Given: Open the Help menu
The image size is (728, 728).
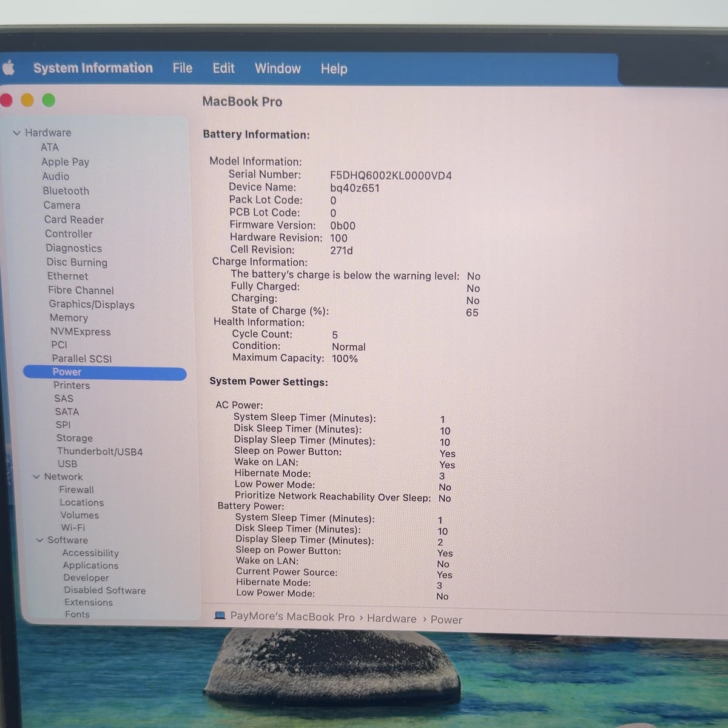Looking at the screenshot, I should pyautogui.click(x=334, y=69).
